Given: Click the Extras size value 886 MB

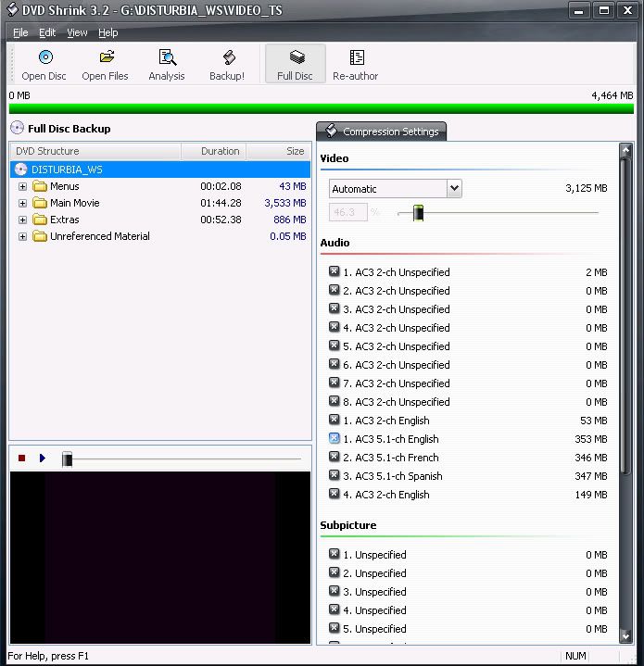Looking at the screenshot, I should (x=290, y=220).
